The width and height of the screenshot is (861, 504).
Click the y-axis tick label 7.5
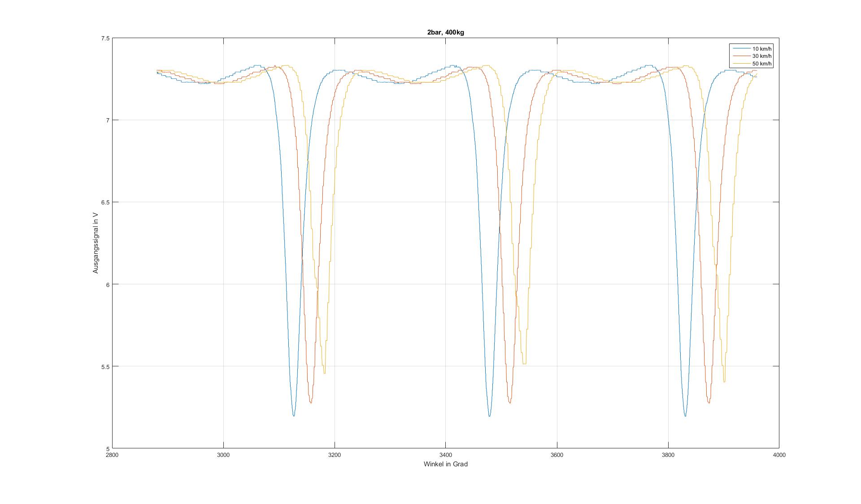105,38
